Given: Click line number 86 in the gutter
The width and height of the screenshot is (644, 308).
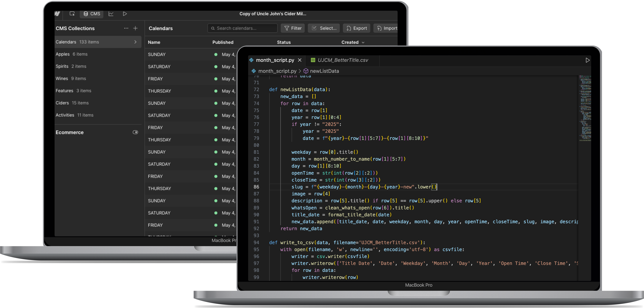Looking at the screenshot, I should [256, 187].
